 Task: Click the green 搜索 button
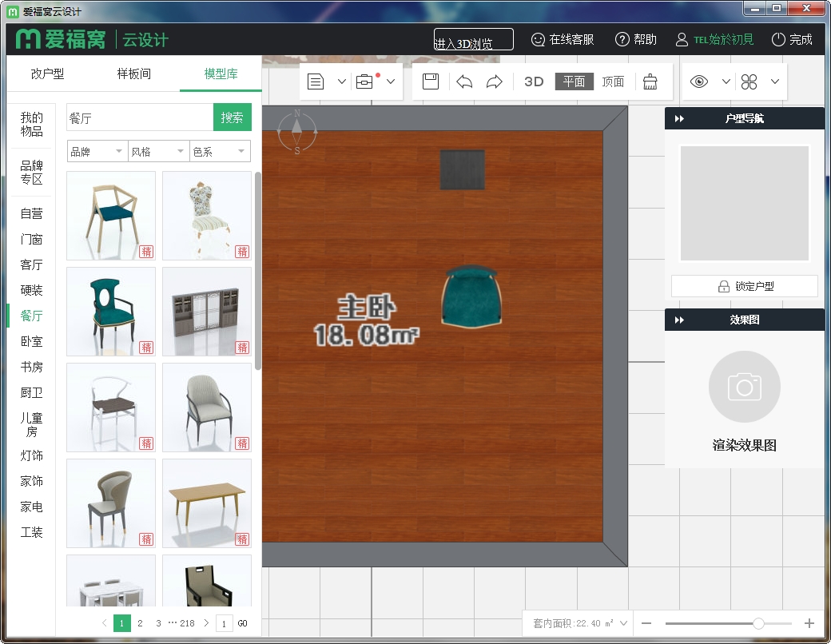pos(233,117)
